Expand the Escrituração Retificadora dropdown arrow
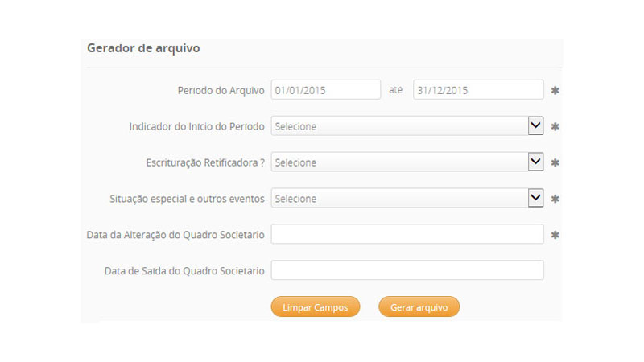Viewport: 644px width, 362px height. click(x=535, y=162)
